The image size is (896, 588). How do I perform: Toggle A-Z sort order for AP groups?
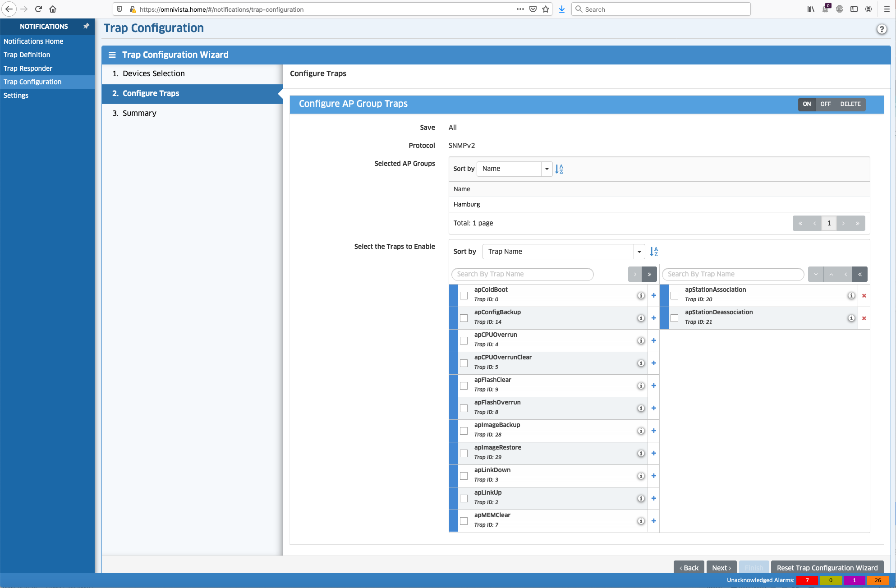559,169
